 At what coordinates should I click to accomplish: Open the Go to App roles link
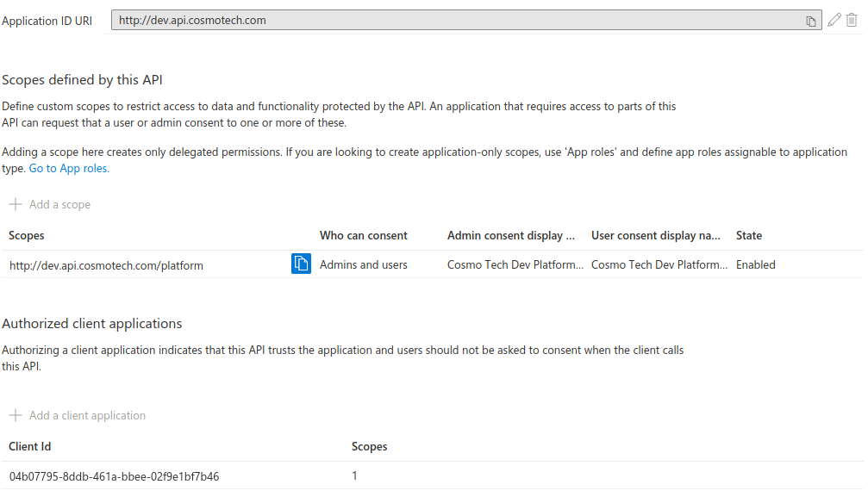pyautogui.click(x=68, y=168)
